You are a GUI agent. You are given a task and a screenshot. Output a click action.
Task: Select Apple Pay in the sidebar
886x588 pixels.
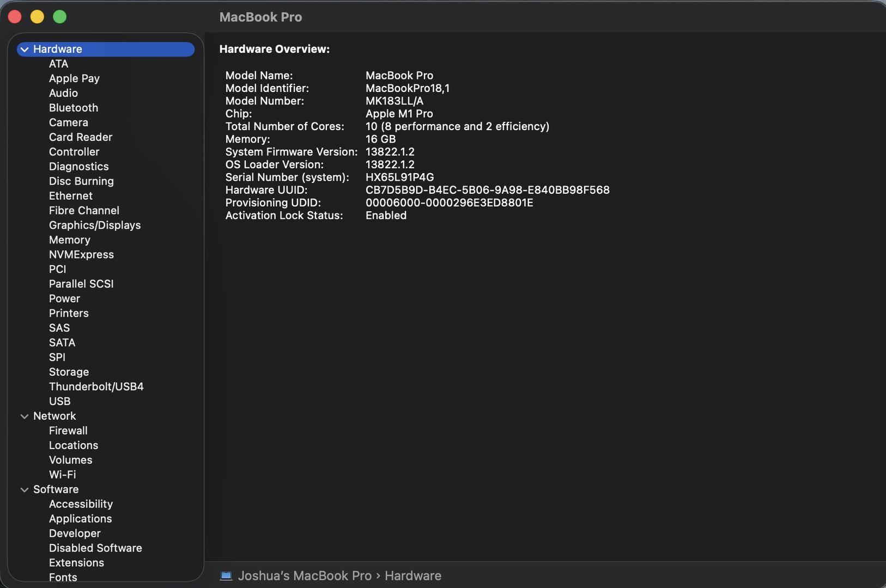74,78
